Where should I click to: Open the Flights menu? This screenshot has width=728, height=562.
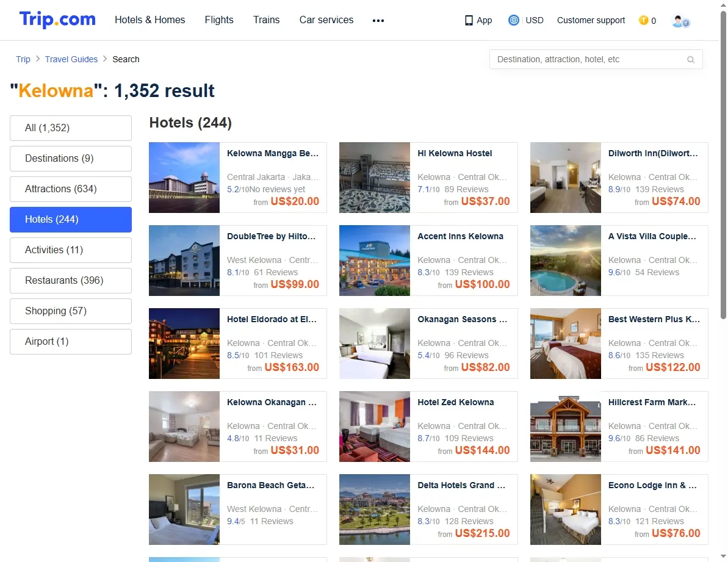219,20
